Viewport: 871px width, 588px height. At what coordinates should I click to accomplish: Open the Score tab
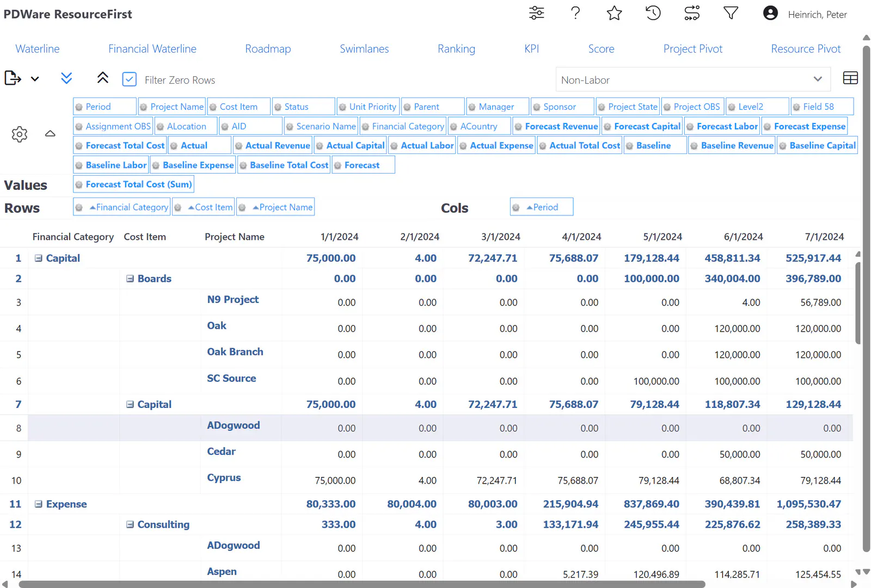pos(601,49)
